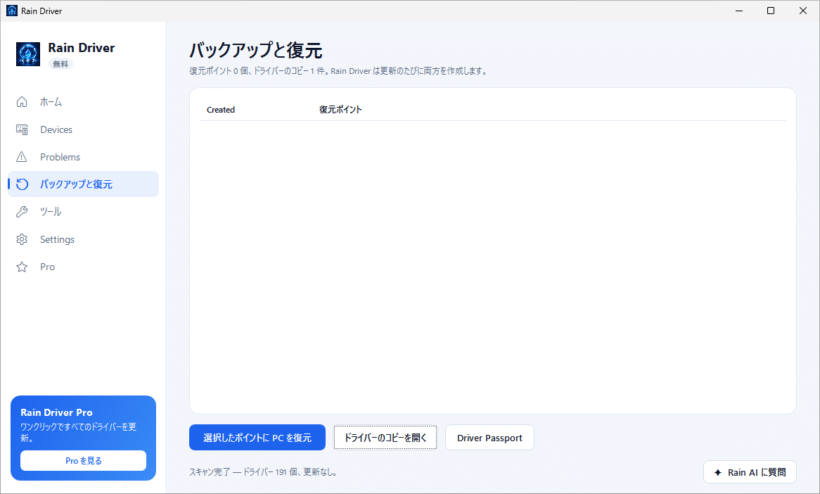Click the Pro star icon
This screenshot has width=820, height=494.
click(21, 267)
